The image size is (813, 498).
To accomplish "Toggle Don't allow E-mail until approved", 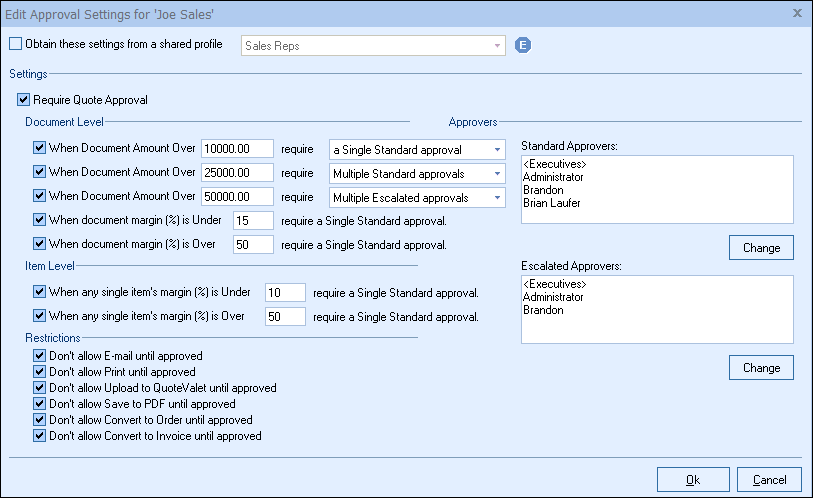I will (x=40, y=356).
